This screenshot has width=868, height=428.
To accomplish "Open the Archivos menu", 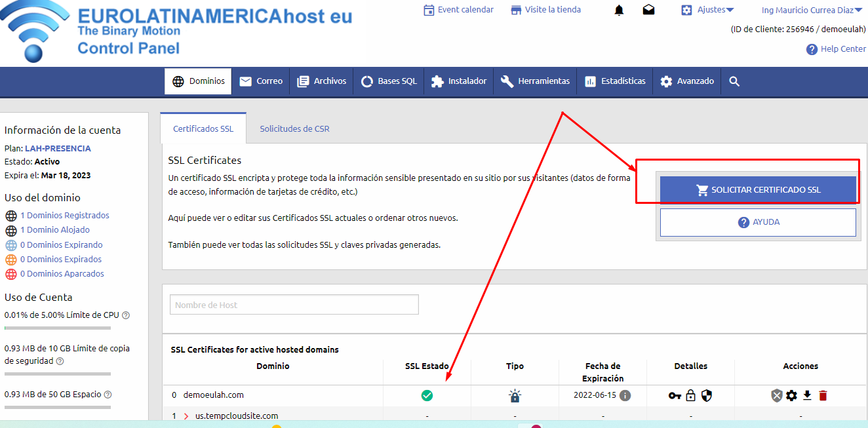I will pos(321,81).
